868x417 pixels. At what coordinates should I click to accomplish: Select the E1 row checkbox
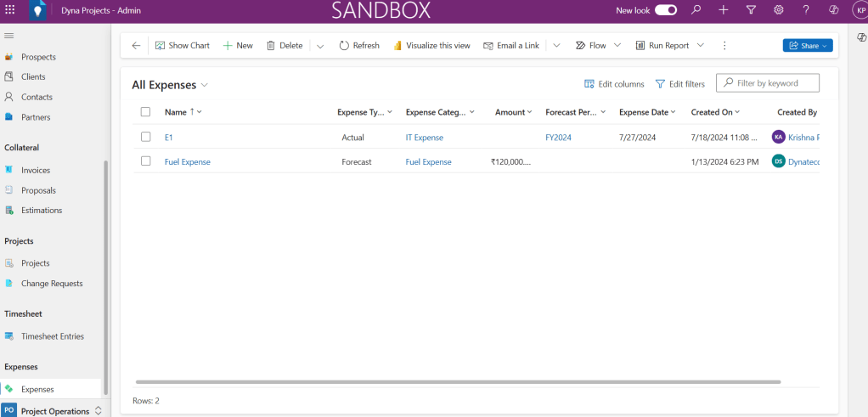145,137
